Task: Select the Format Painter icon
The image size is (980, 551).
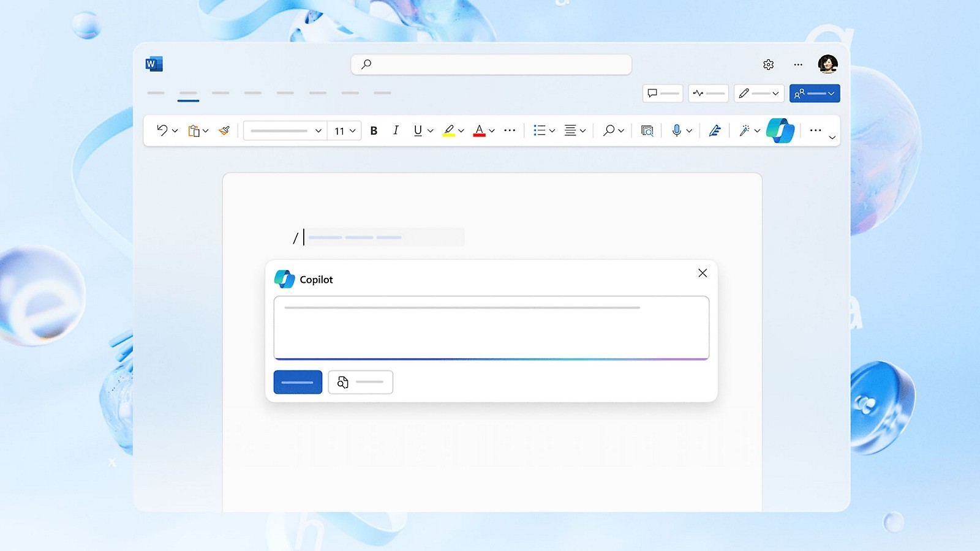Action: 223,130
